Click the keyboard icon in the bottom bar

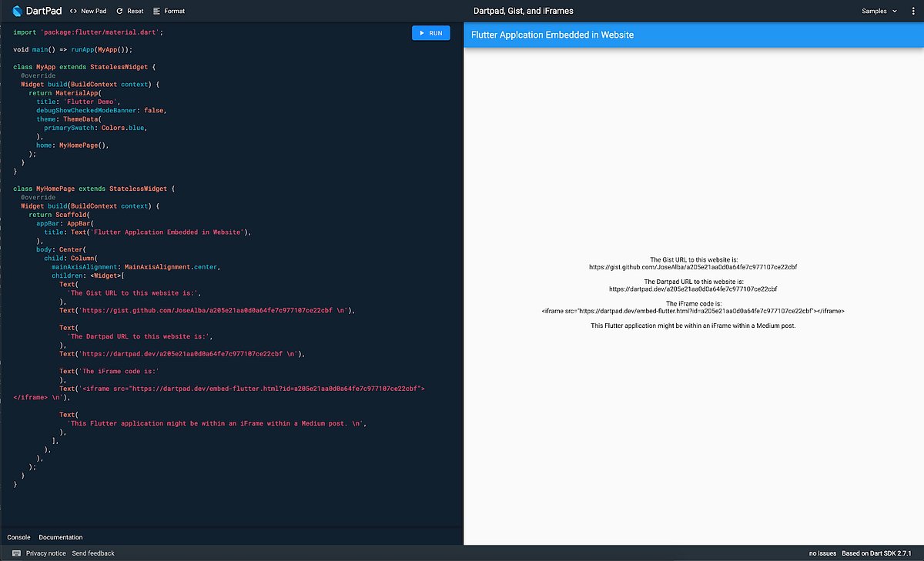(17, 553)
